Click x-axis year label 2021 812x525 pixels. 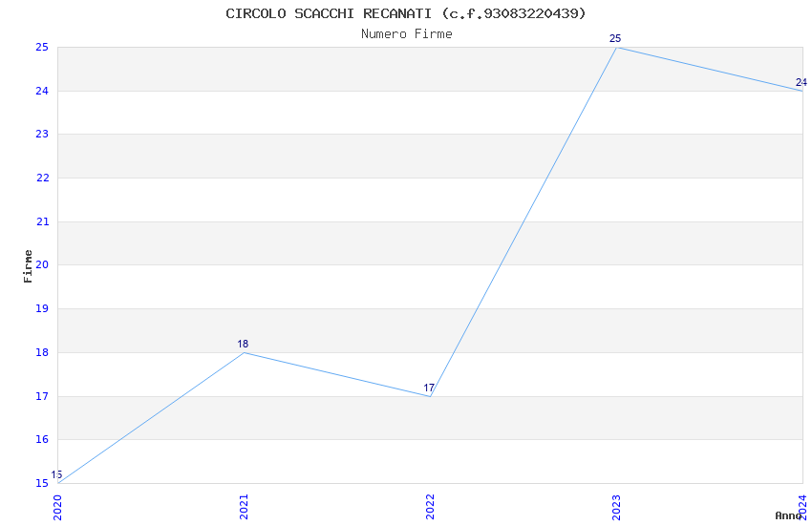click(244, 508)
